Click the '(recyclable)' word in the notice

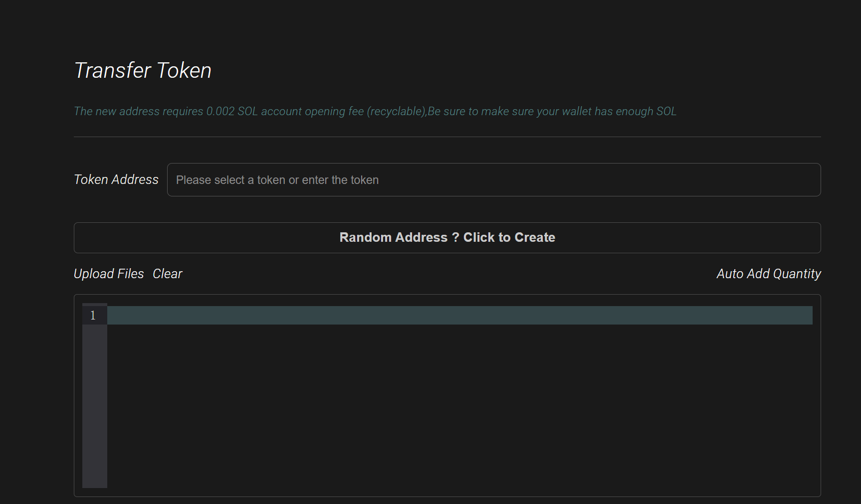point(396,111)
